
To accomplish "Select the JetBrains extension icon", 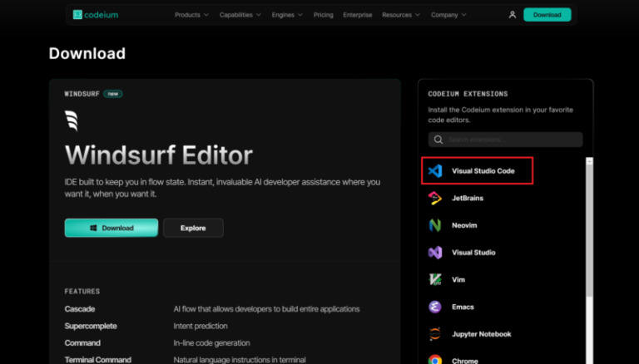I will 434,198.
